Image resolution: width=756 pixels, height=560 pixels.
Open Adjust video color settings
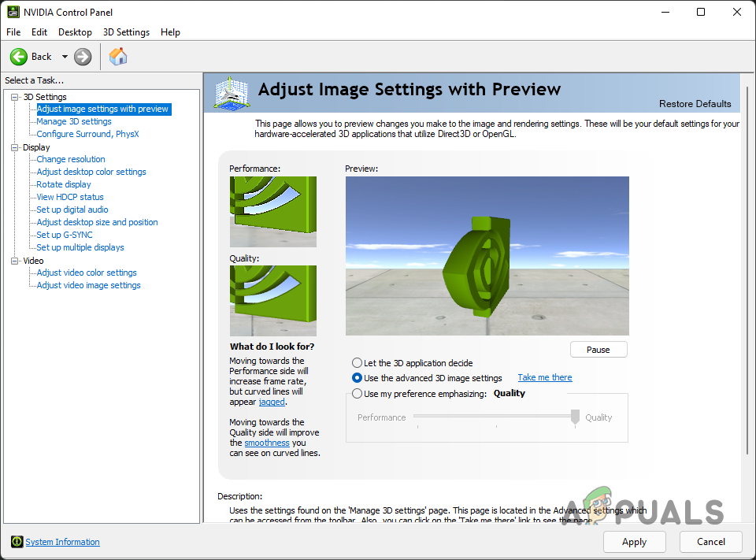(x=87, y=273)
